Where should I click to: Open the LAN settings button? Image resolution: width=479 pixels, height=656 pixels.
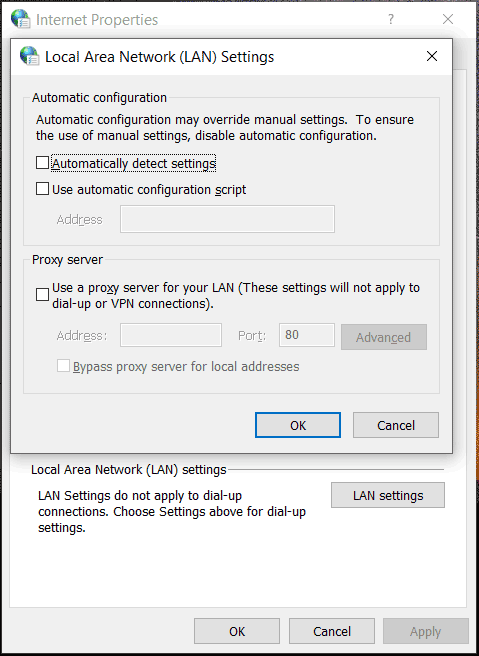(x=388, y=495)
